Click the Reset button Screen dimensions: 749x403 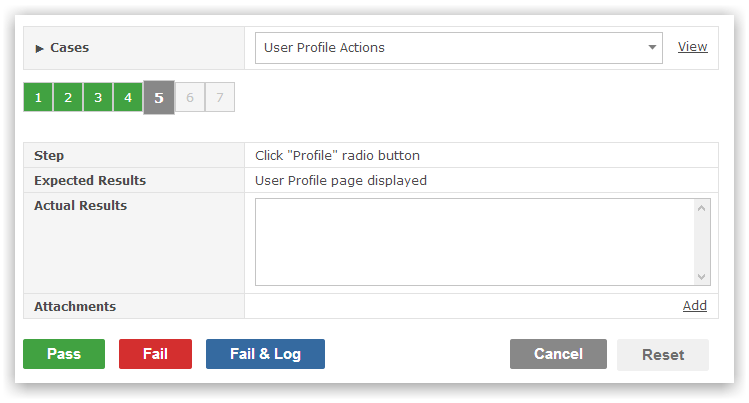click(663, 355)
